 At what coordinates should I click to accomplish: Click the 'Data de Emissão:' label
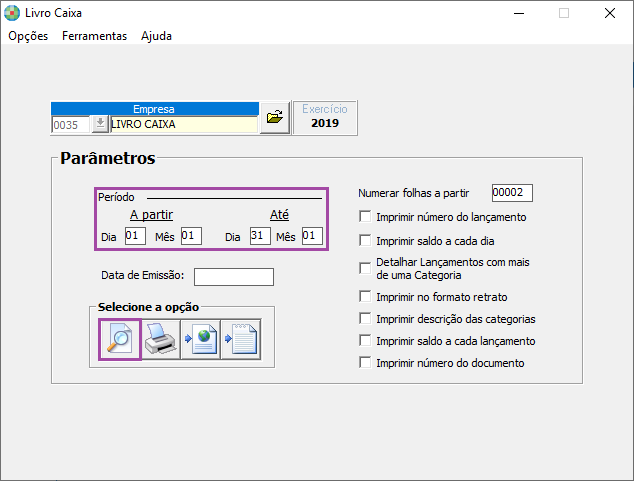click(x=142, y=275)
